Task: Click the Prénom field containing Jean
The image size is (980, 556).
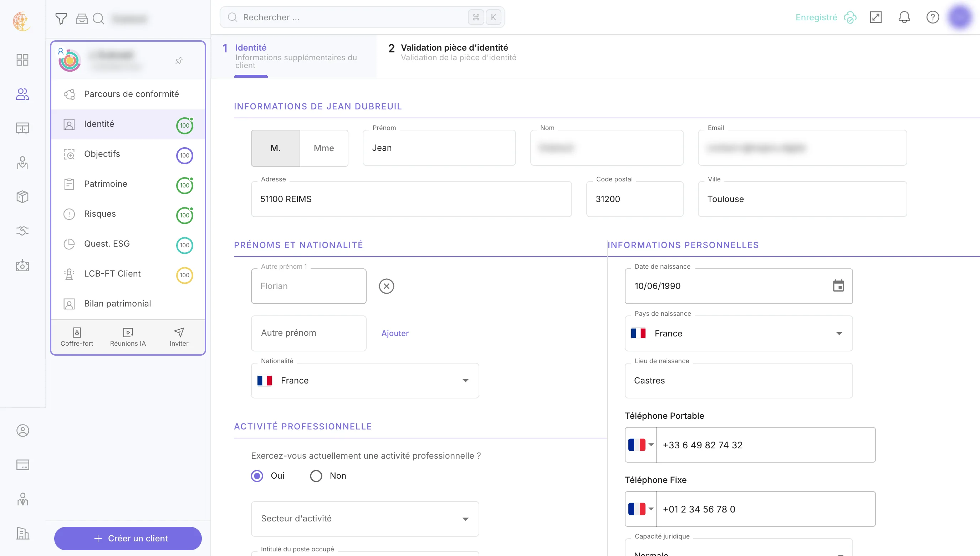Action: pos(439,148)
